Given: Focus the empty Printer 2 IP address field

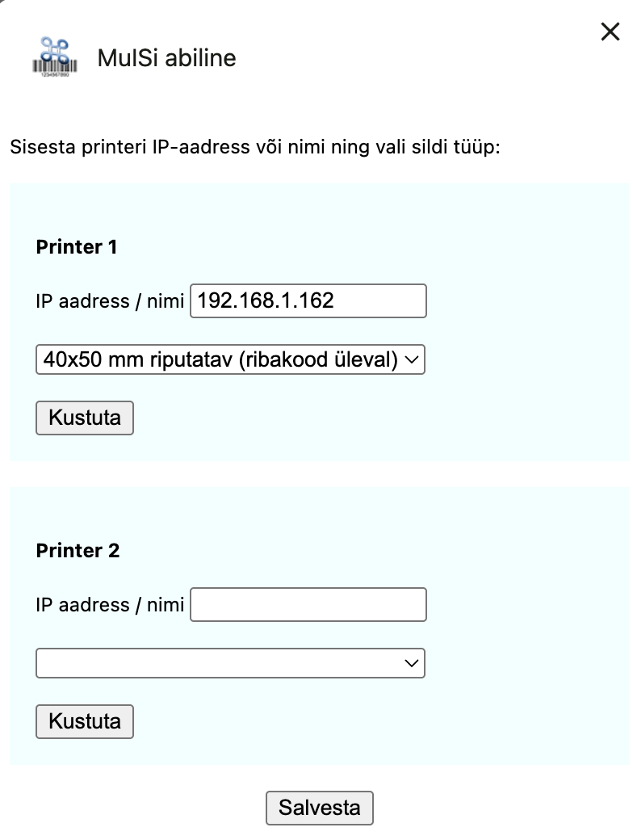Looking at the screenshot, I should pyautogui.click(x=308, y=605).
